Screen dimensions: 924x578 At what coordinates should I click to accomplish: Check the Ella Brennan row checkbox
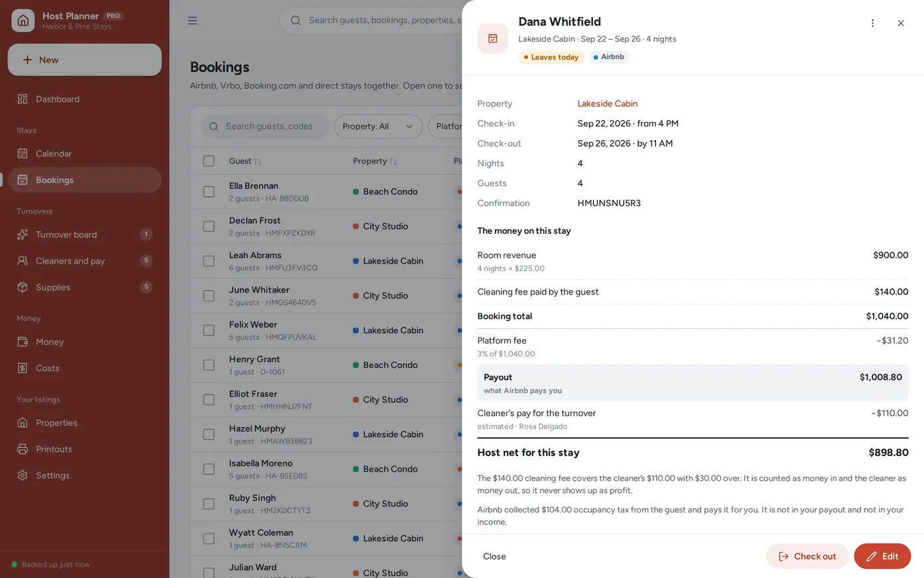209,192
